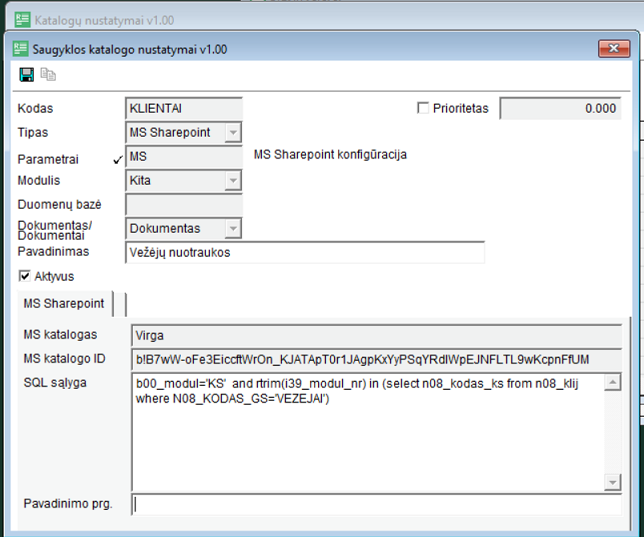Switch to the MS Sharepoint tab
This screenshot has width=644, height=537.
coord(66,304)
